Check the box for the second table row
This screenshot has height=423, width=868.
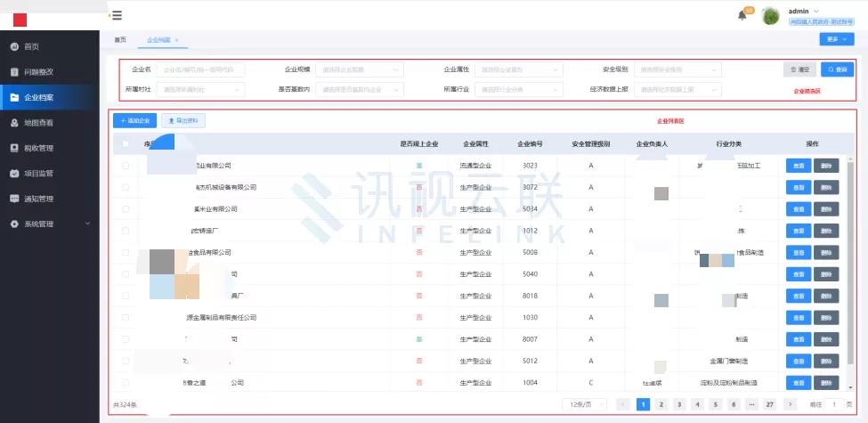coord(126,187)
